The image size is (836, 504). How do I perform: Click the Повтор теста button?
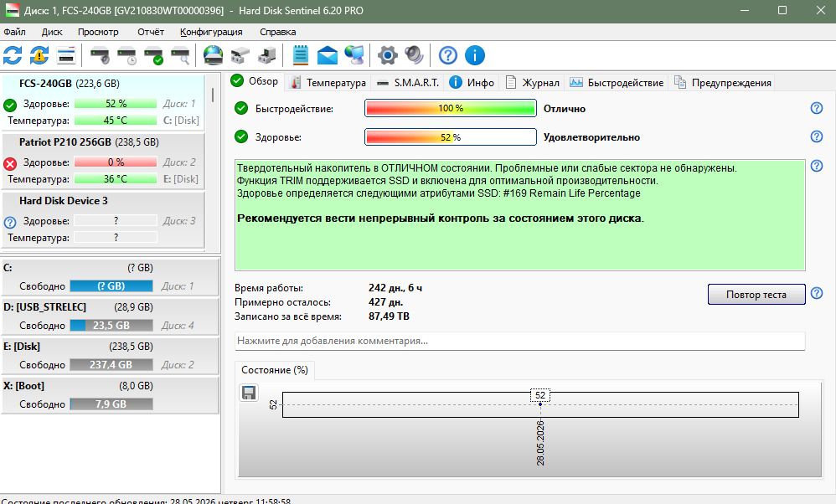point(756,294)
